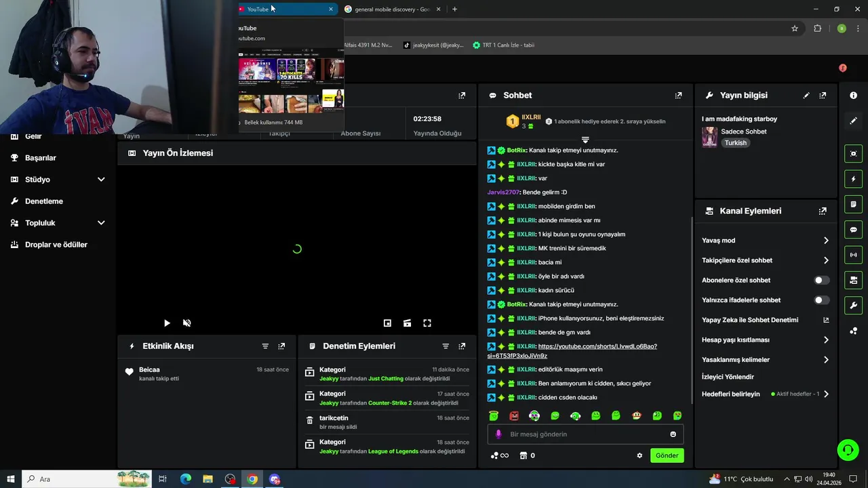Open a new browser tab
868x488 pixels.
tap(454, 9)
